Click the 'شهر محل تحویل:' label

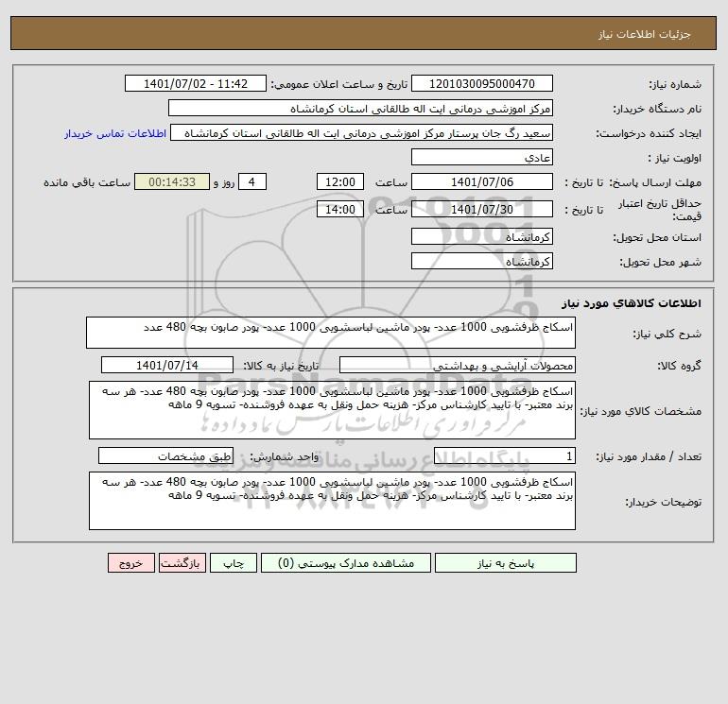click(x=660, y=262)
